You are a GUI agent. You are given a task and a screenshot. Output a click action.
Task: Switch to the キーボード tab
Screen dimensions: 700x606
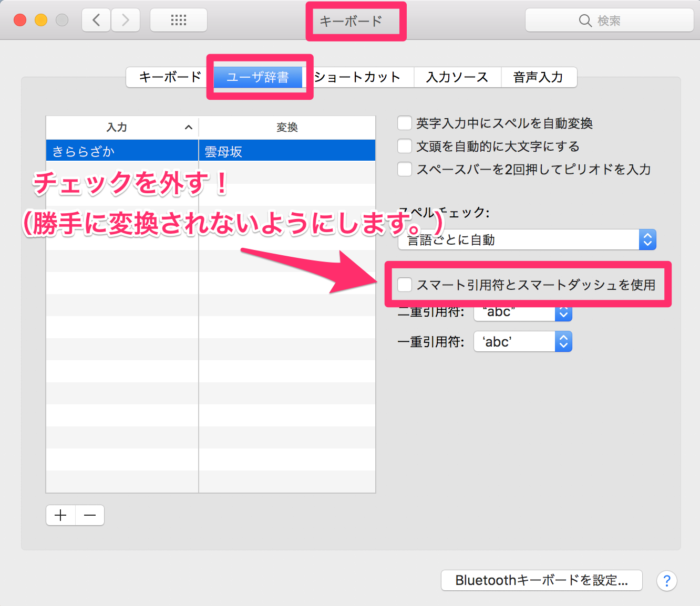coord(170,77)
